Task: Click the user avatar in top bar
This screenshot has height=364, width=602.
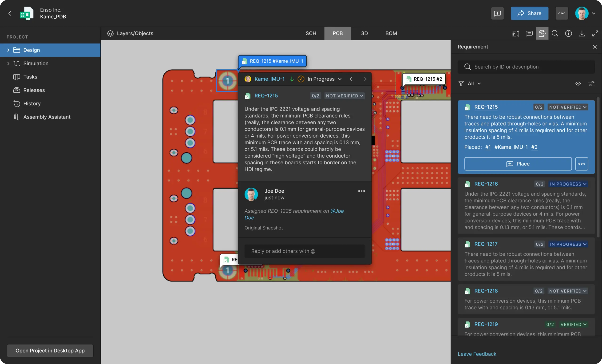Action: coord(582,13)
